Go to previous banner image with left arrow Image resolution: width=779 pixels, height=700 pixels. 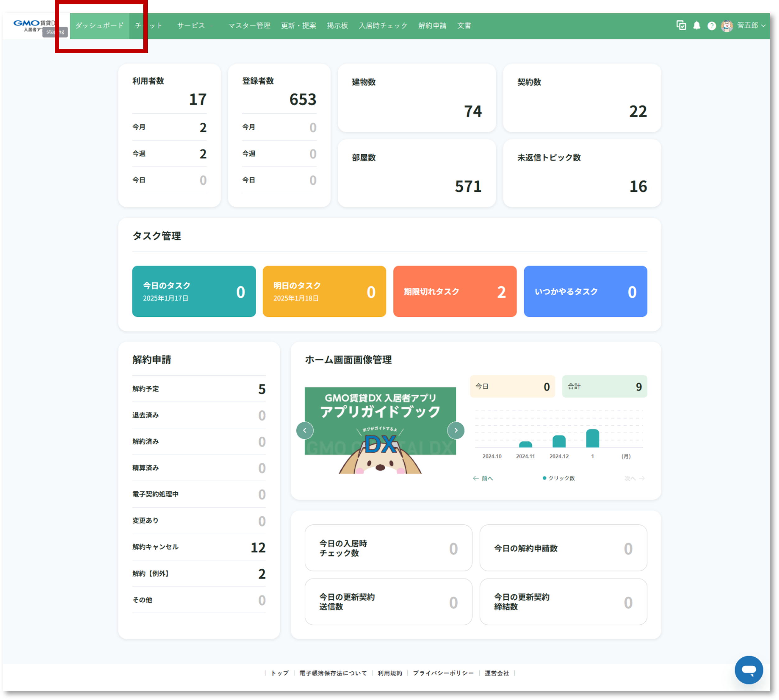coord(305,431)
